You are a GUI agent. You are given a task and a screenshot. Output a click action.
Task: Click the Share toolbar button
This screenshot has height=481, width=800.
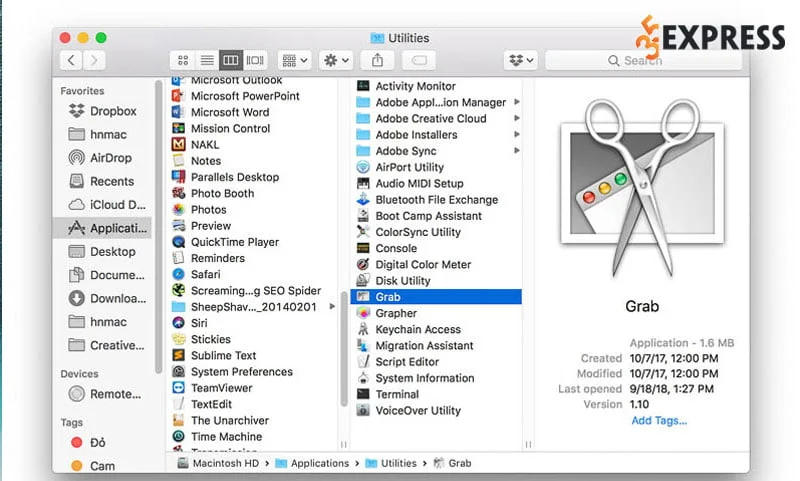pos(377,61)
